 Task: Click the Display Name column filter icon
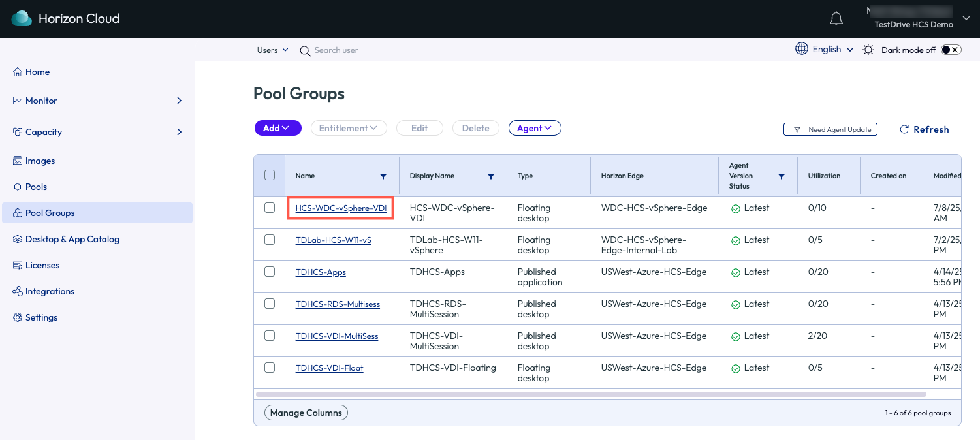491,176
